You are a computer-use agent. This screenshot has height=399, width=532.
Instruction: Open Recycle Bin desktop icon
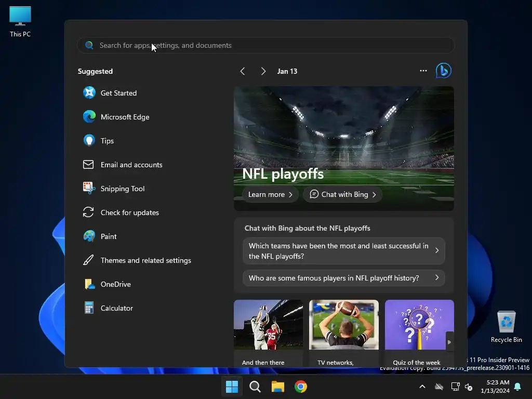coord(506,326)
